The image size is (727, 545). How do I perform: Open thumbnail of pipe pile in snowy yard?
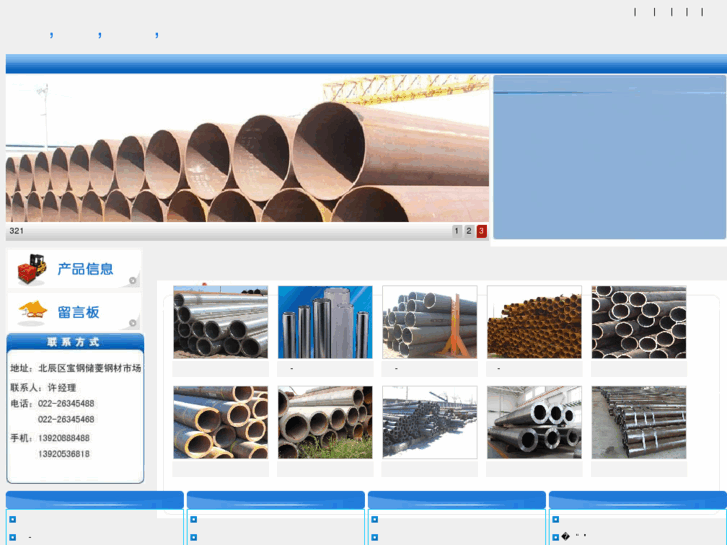[x=430, y=422]
